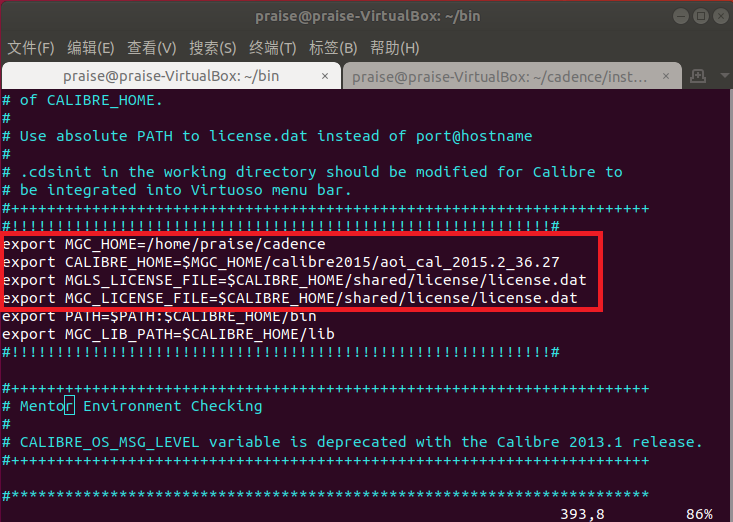Switch to the ~/bin terminal tab
The width and height of the screenshot is (733, 522).
(x=171, y=76)
